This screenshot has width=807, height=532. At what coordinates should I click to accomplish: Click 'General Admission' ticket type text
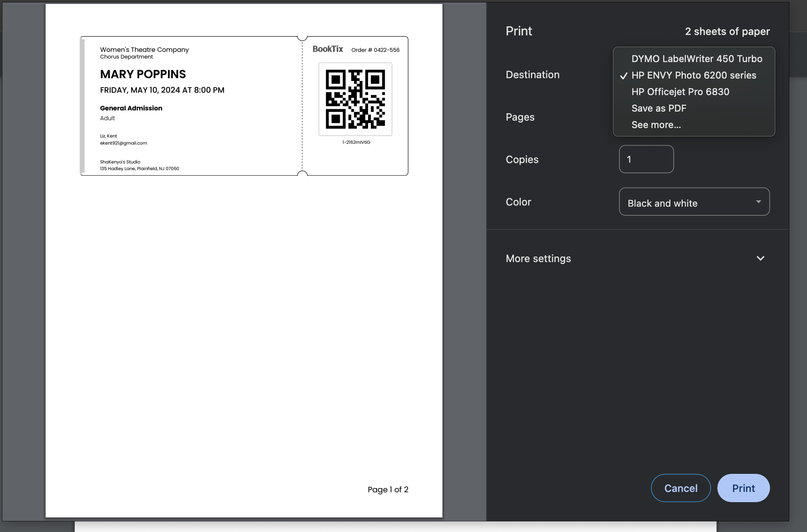[131, 108]
